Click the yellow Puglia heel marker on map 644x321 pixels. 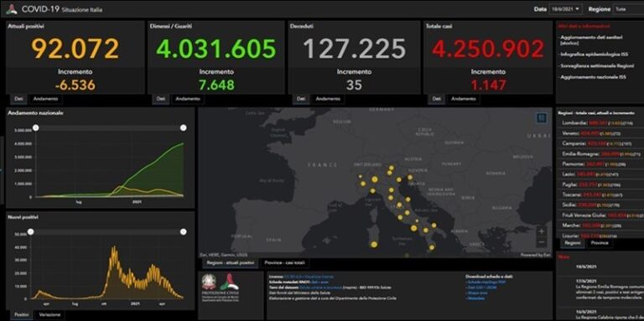(432, 247)
